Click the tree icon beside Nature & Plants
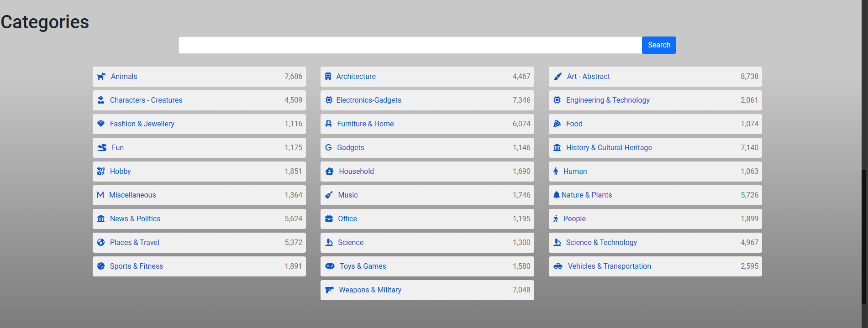This screenshot has height=328, width=868. [x=556, y=195]
